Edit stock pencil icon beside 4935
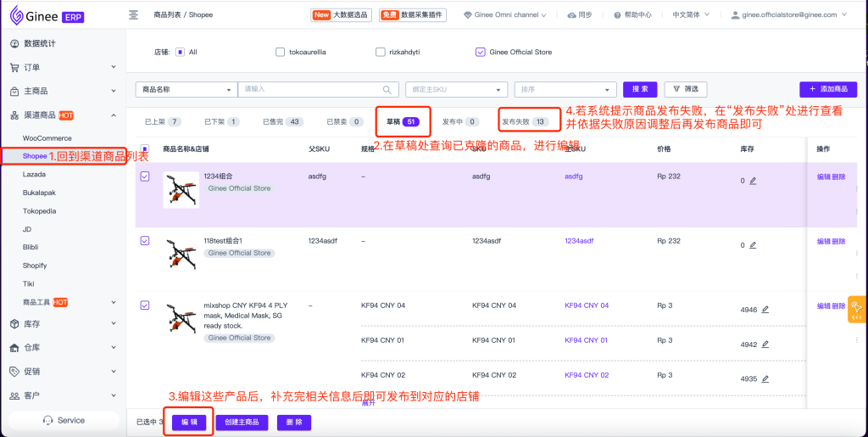The width and height of the screenshot is (868, 437). click(x=765, y=378)
